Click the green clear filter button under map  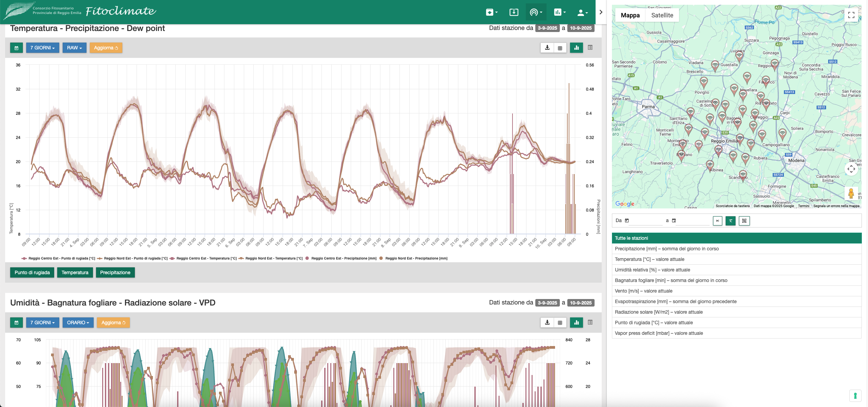pos(730,221)
